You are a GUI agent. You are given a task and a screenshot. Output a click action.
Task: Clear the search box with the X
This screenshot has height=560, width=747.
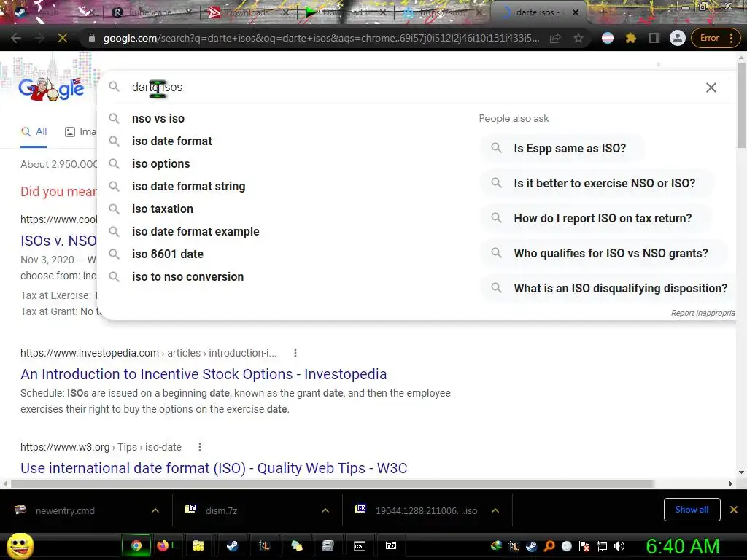coord(711,87)
